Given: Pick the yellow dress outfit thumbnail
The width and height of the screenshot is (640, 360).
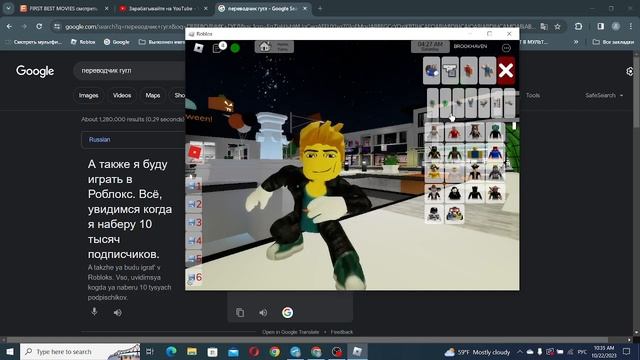Looking at the screenshot, I should 434,173.
